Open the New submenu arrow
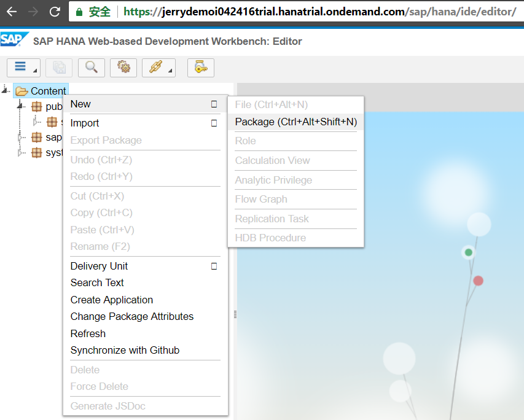The image size is (524, 420). [x=214, y=104]
